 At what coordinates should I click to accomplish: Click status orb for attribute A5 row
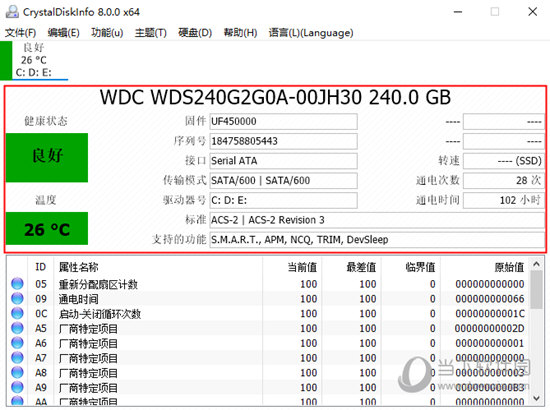(17, 328)
